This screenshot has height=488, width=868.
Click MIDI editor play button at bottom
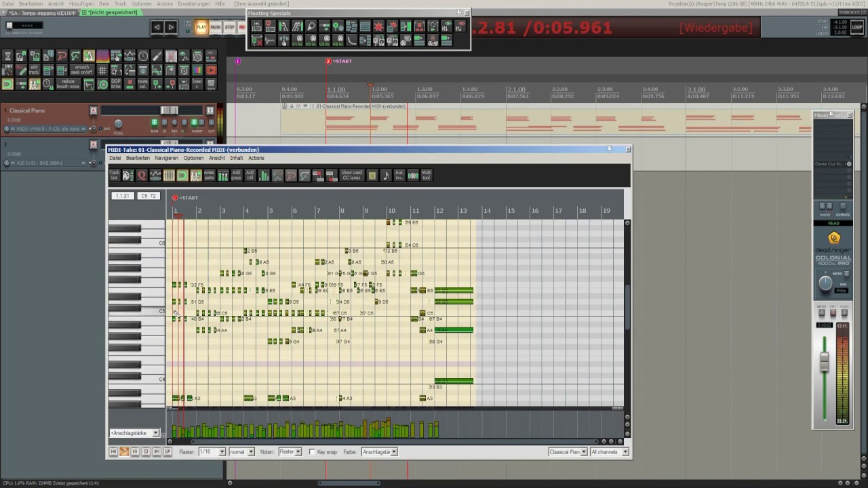coord(124,451)
